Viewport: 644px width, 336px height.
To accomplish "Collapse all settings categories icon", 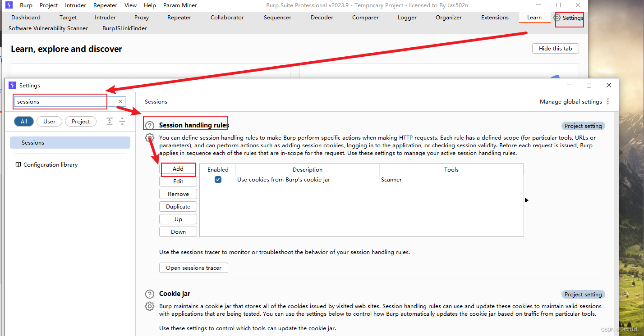I will 122,121.
